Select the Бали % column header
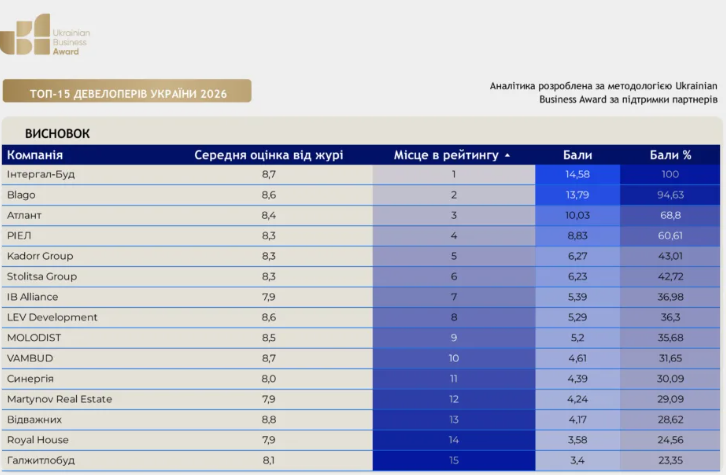This screenshot has width=726, height=475. 670,155
